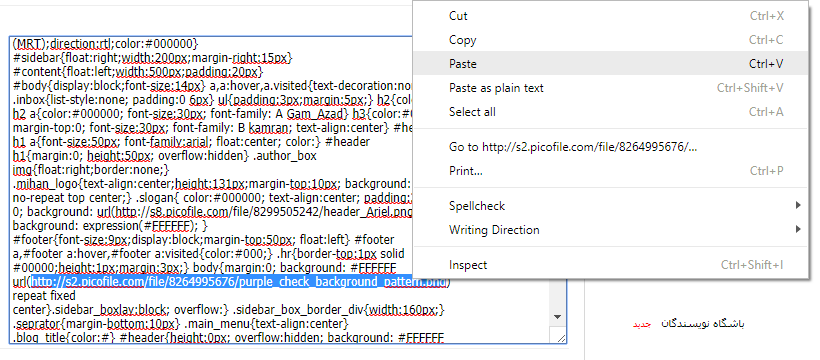820x360 pixels.
Task: Click the Spellcheck menu label
Action: (477, 206)
